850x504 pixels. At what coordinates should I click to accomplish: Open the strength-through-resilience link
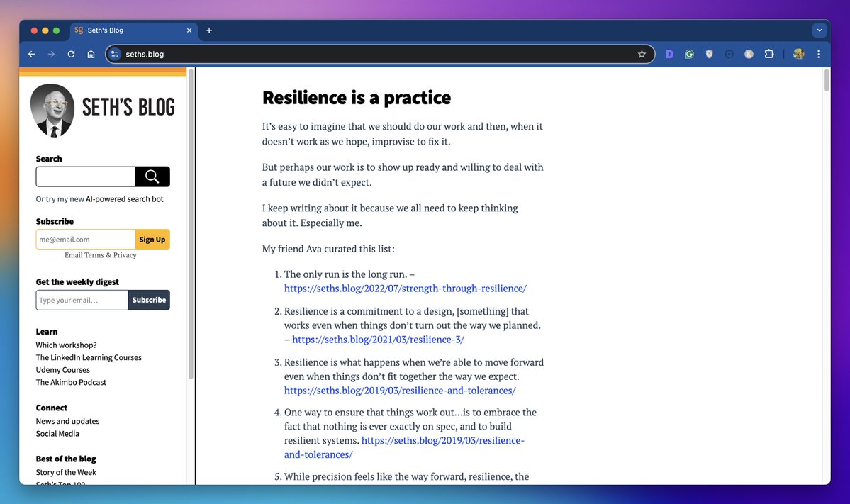click(405, 289)
